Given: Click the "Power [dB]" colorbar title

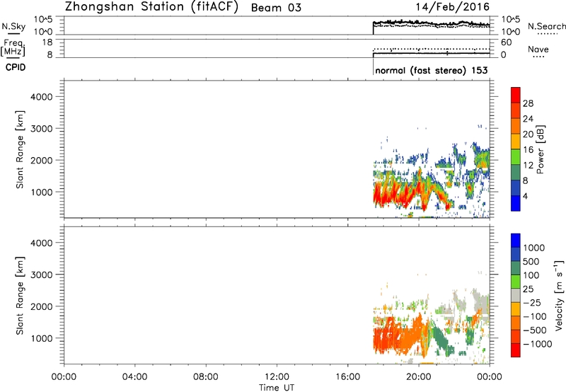Looking at the screenshot, I should [540, 149].
